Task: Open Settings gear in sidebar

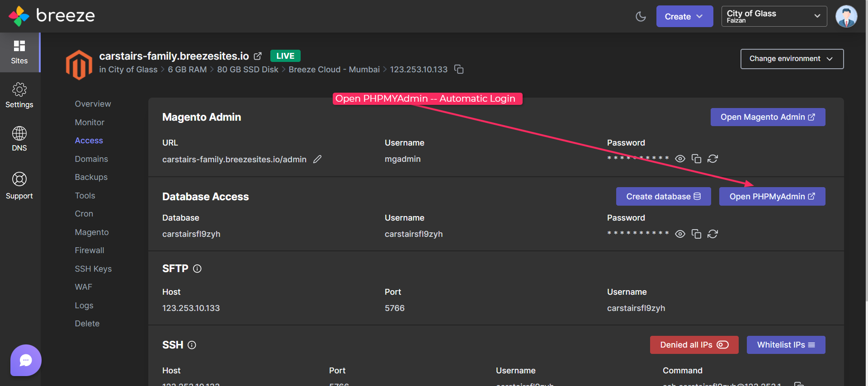Action: tap(19, 95)
